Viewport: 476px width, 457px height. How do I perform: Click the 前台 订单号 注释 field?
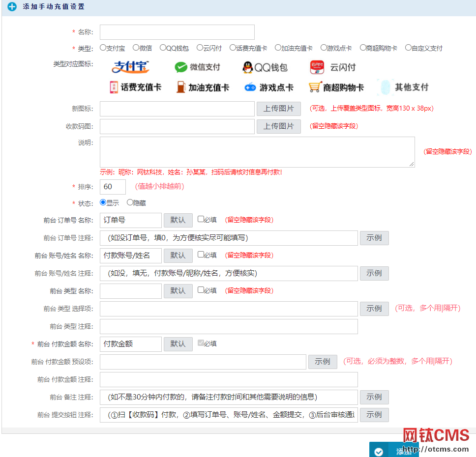click(229, 238)
